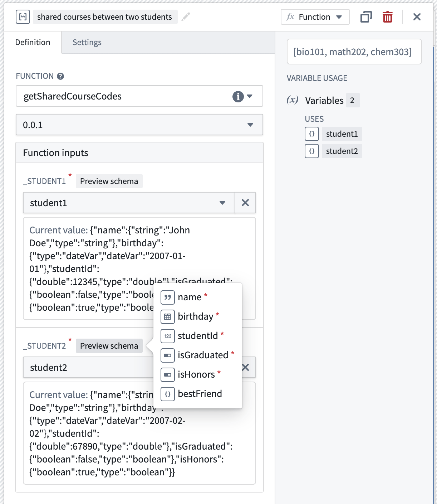
Task: Click the info icon in getSharedCourseCodes field
Action: (x=238, y=96)
